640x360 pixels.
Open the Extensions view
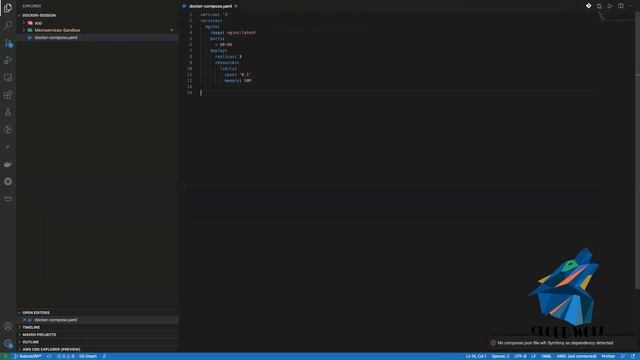tap(8, 95)
